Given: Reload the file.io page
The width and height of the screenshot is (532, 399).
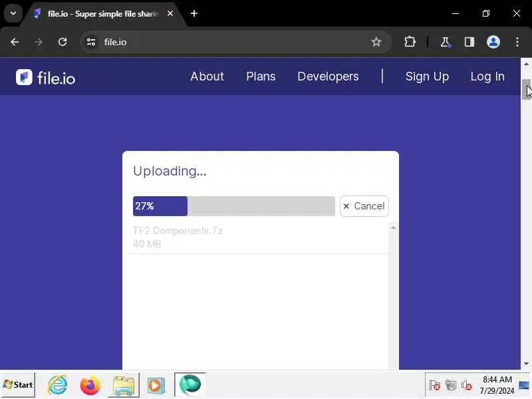Looking at the screenshot, I should pyautogui.click(x=63, y=42).
